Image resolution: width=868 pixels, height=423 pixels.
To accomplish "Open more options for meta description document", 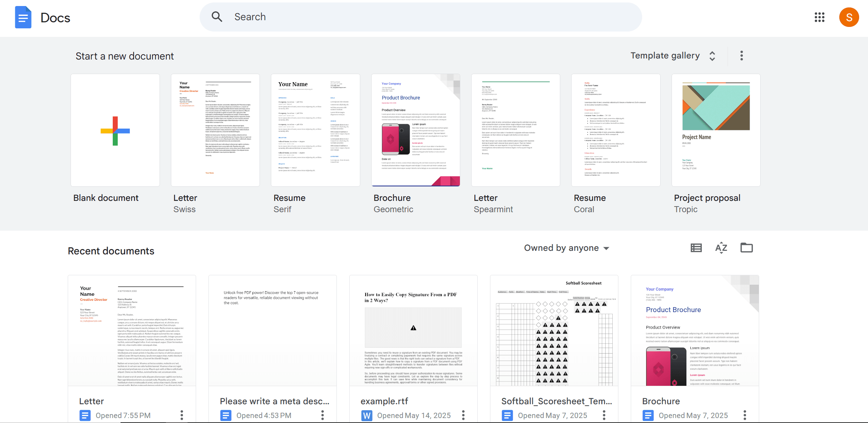I will pyautogui.click(x=323, y=415).
